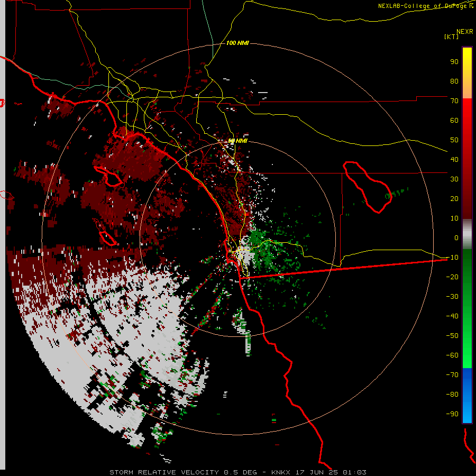The height and width of the screenshot is (476, 476).
Task: Click the large red lake outline at right
Action: click(x=368, y=187)
